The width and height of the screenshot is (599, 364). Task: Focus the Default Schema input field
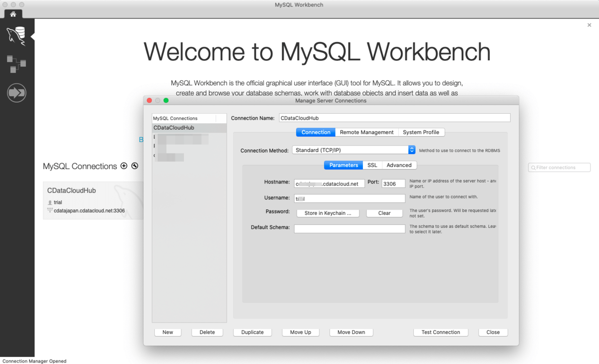pyautogui.click(x=349, y=229)
